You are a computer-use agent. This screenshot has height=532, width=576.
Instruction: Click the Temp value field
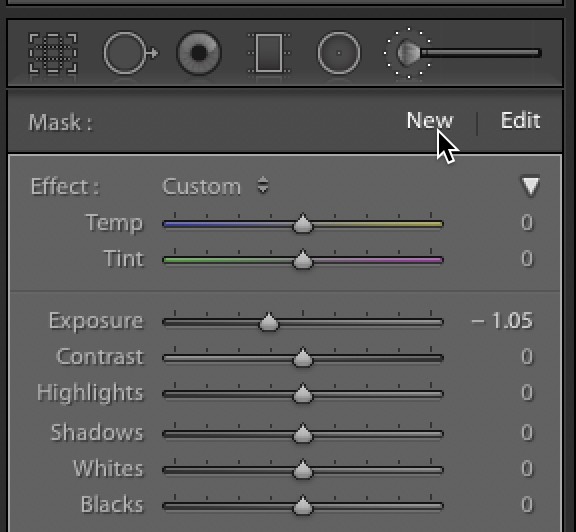coord(527,223)
